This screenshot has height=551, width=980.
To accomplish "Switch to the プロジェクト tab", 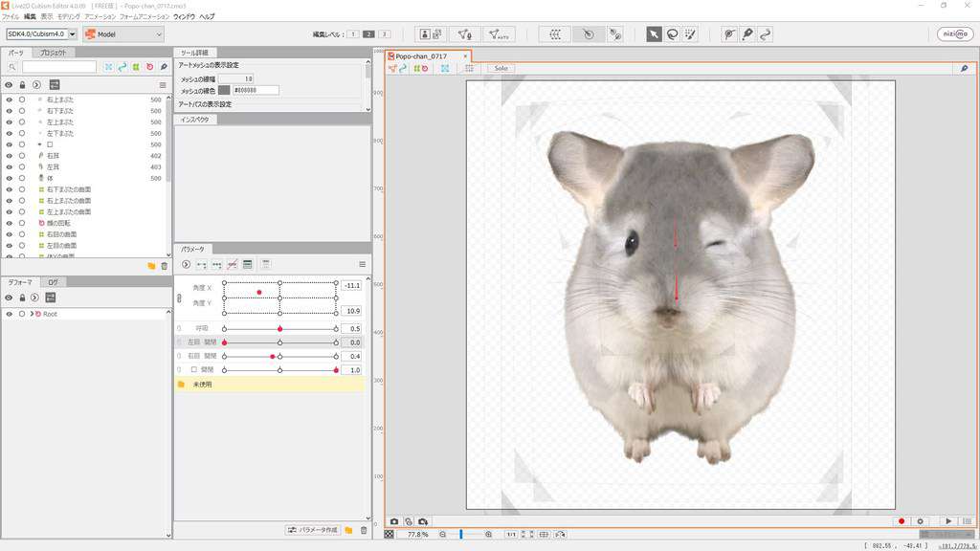I will click(x=54, y=53).
